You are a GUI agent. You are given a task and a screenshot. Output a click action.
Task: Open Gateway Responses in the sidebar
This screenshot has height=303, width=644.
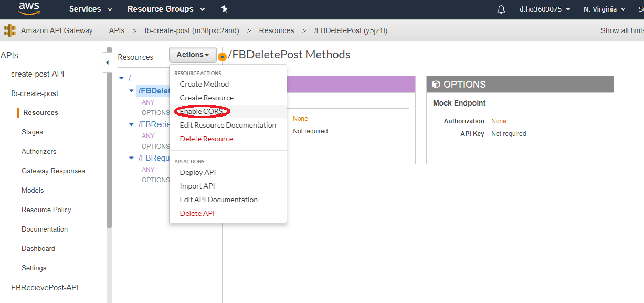click(x=53, y=171)
